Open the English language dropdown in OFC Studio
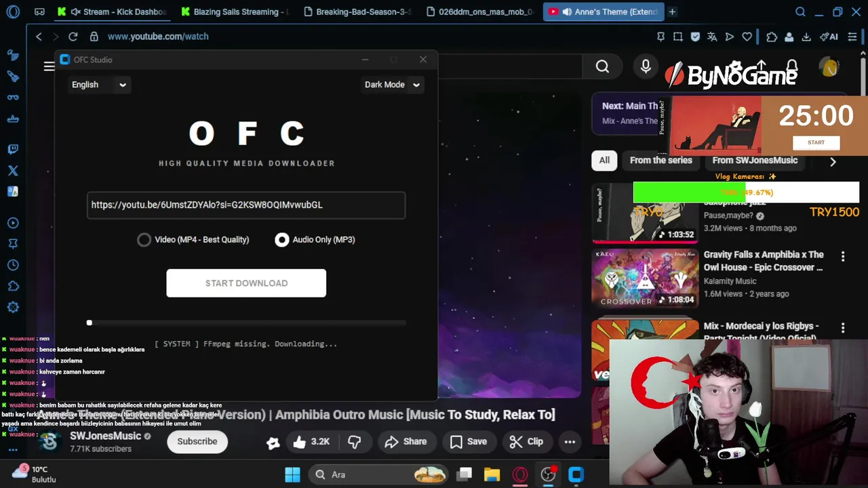This screenshot has width=868, height=488. click(x=99, y=85)
